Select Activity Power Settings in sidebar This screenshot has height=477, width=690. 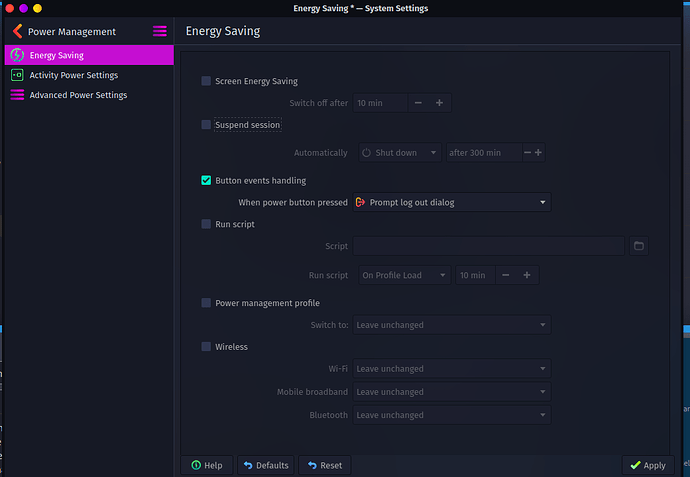click(73, 75)
